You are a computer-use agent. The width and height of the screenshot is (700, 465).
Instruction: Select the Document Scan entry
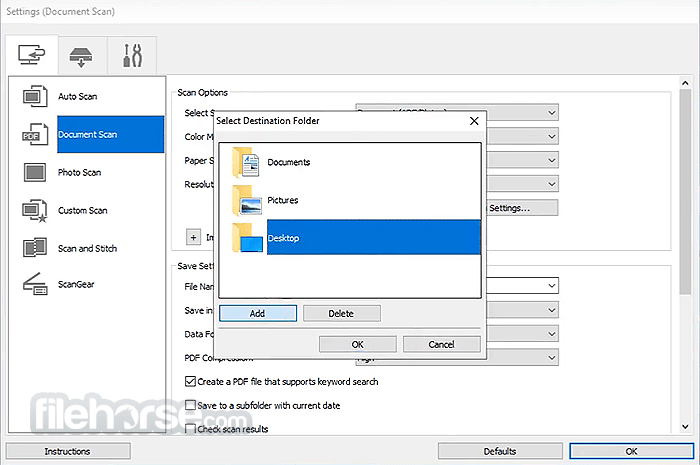pyautogui.click(x=110, y=134)
